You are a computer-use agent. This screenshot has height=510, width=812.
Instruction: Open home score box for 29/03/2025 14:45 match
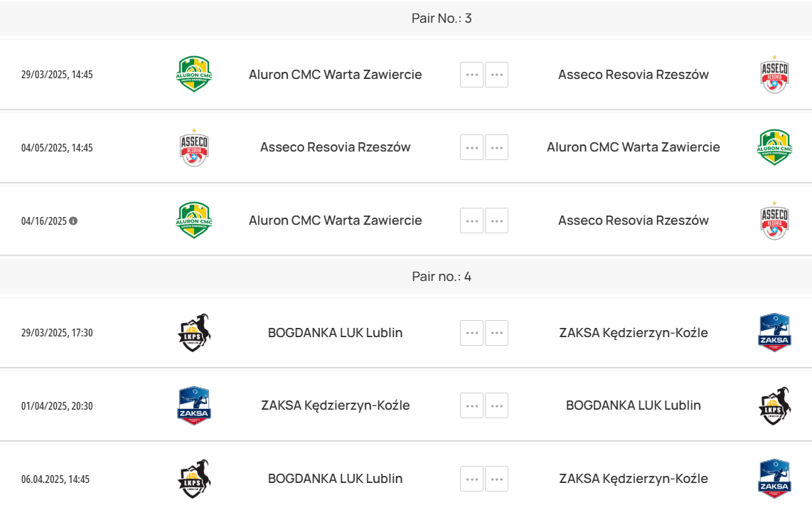point(471,75)
